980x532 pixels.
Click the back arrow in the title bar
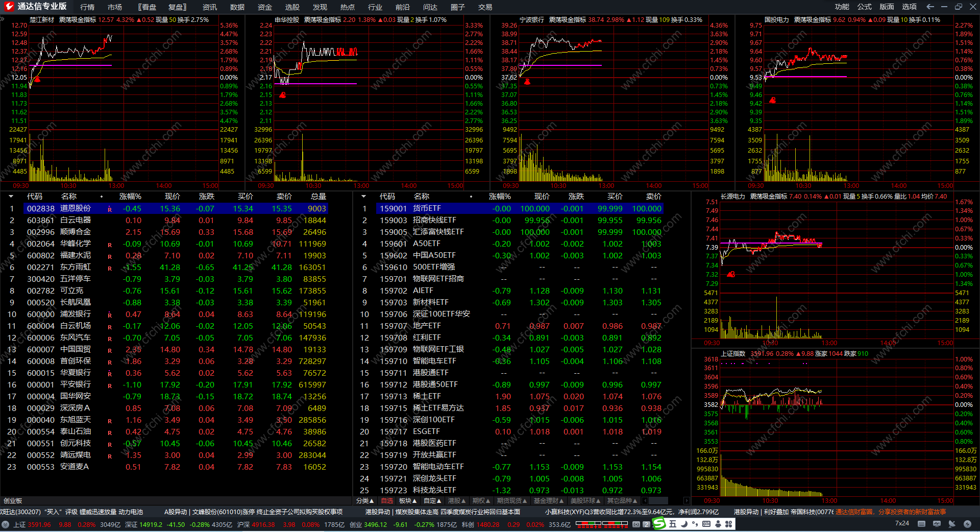(930, 7)
